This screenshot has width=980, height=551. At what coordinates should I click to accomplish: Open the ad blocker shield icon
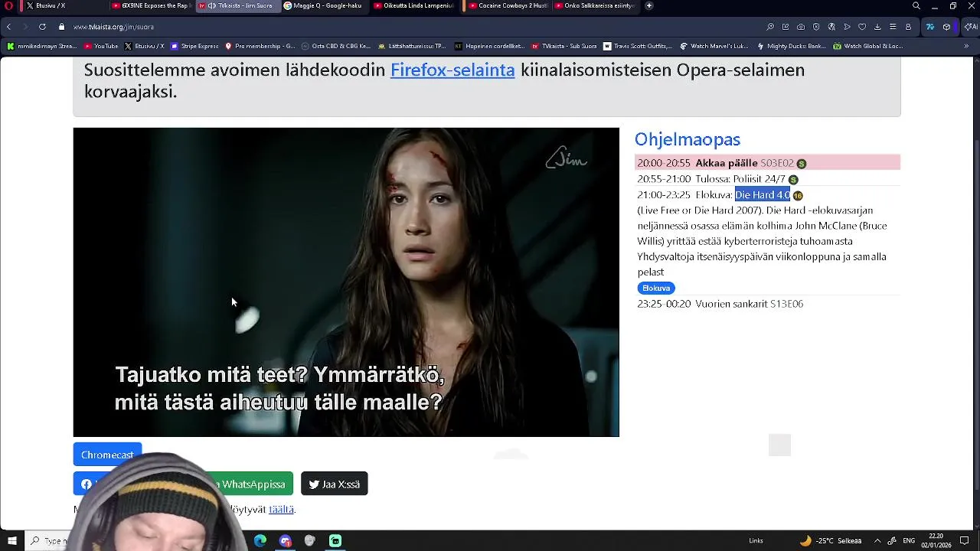pyautogui.click(x=816, y=27)
